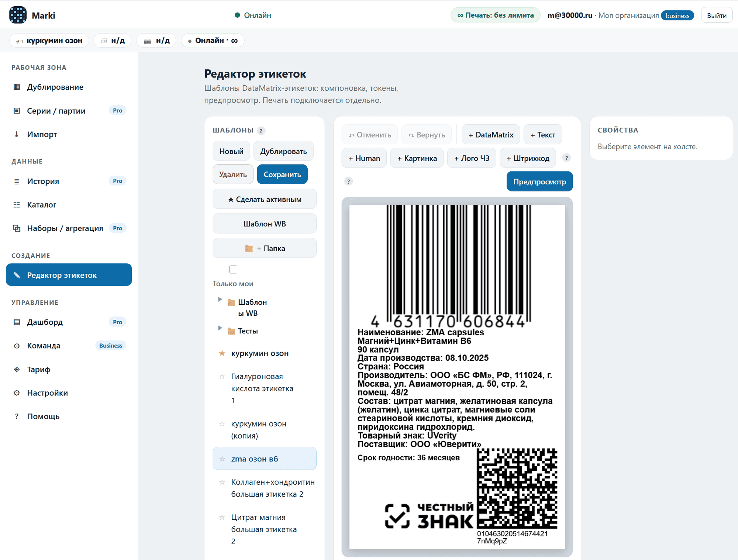Open Каталог in the sidebar
The height and width of the screenshot is (560, 738).
click(69, 205)
